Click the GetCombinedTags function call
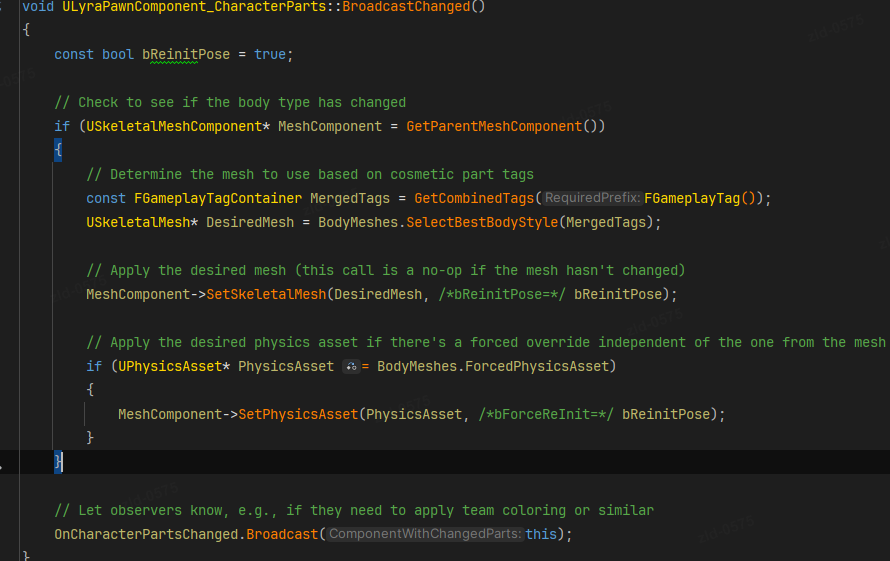Screen dimensions: 890x561 tap(474, 198)
